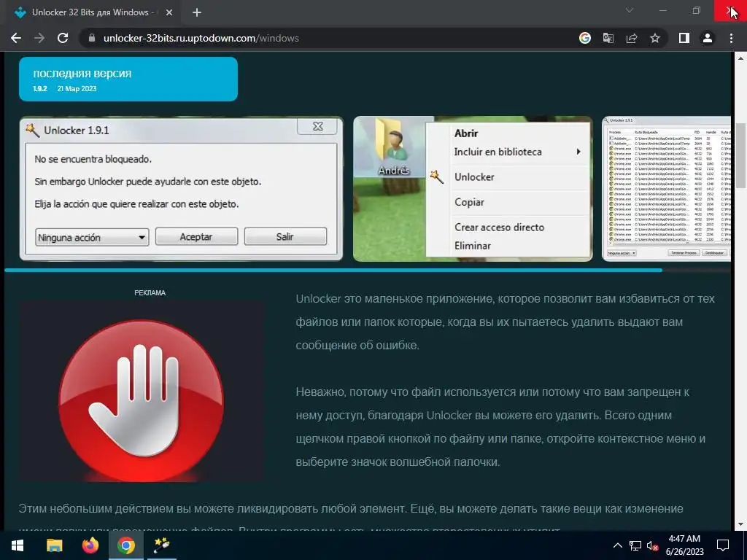Open Windows Start menu
747x560 pixels.
tap(18, 545)
